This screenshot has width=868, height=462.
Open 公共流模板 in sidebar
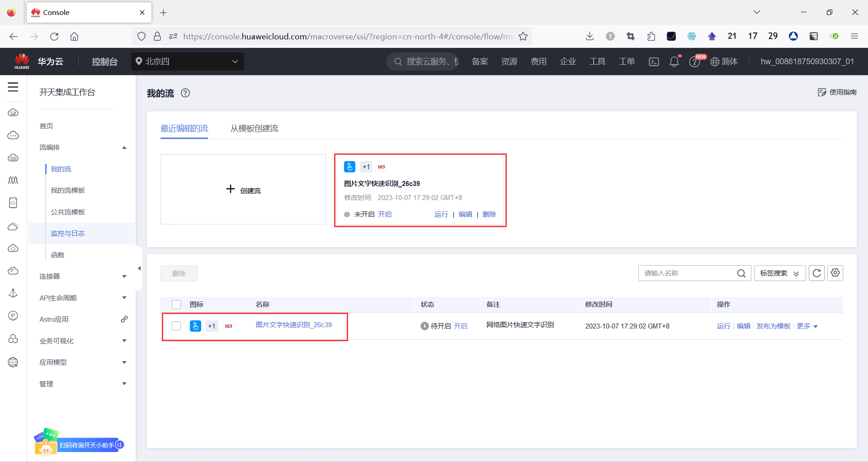68,212
